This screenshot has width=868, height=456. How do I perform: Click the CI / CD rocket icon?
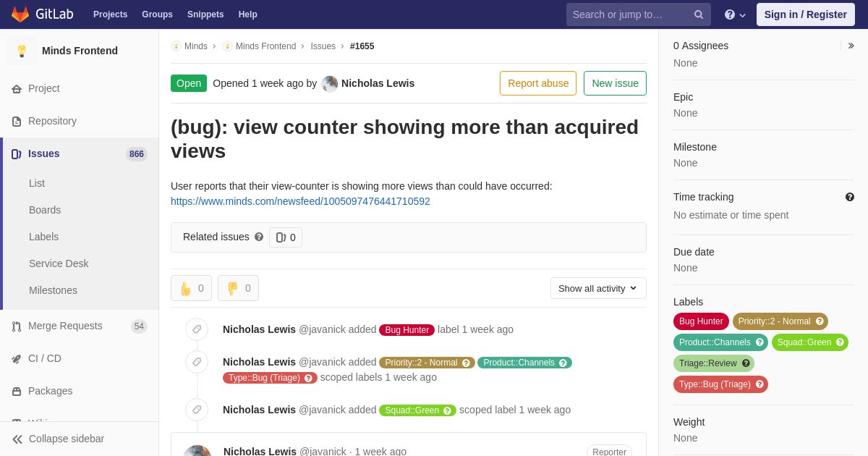(x=17, y=358)
